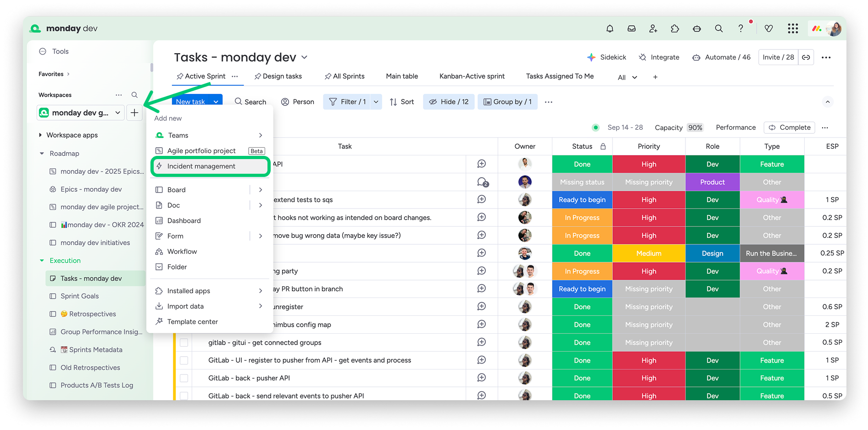Open updates for the 'extend tests to sqs' row
Screen dimensions: 868x430
tap(482, 199)
